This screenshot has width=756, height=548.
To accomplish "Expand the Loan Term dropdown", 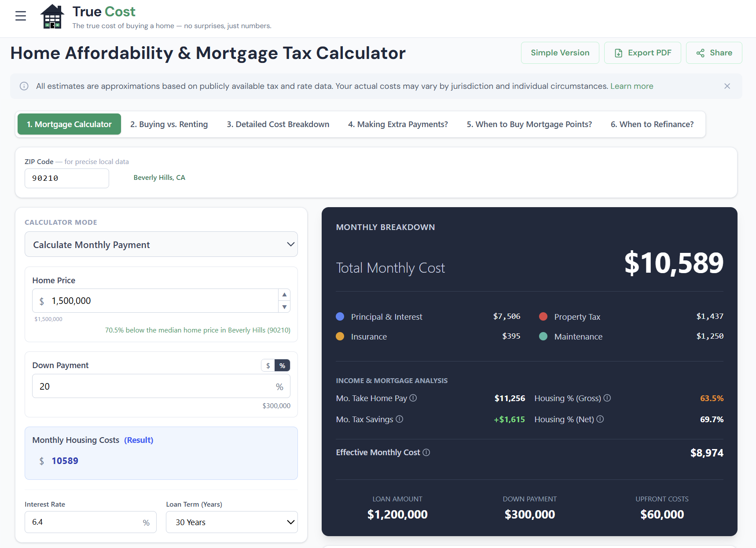I will click(231, 522).
